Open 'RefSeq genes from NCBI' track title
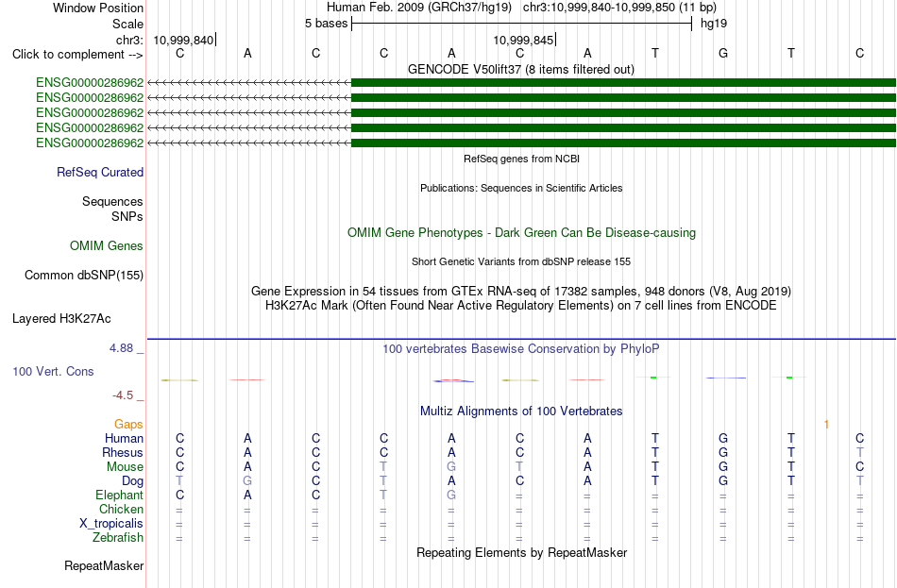Viewport: 897px width, 588px height. coord(522,159)
